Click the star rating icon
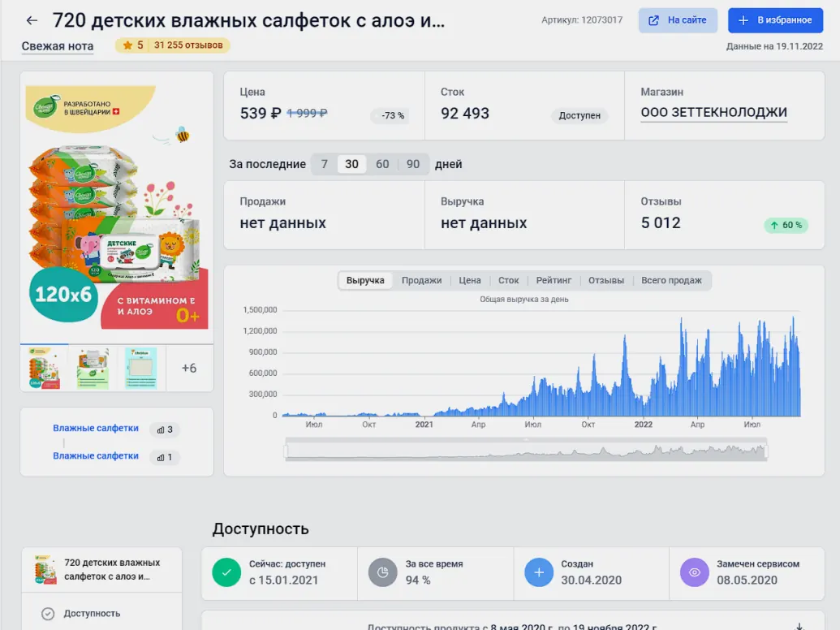This screenshot has height=630, width=840. tap(127, 45)
